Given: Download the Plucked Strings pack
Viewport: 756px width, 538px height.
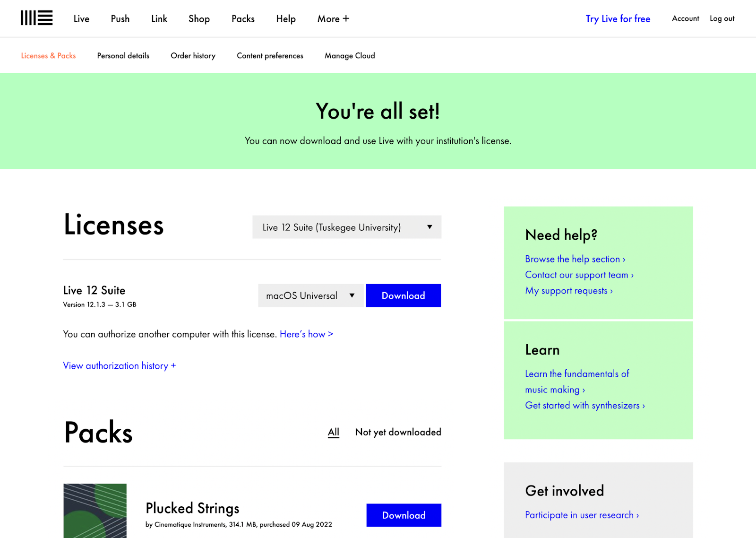Looking at the screenshot, I should 404,515.
